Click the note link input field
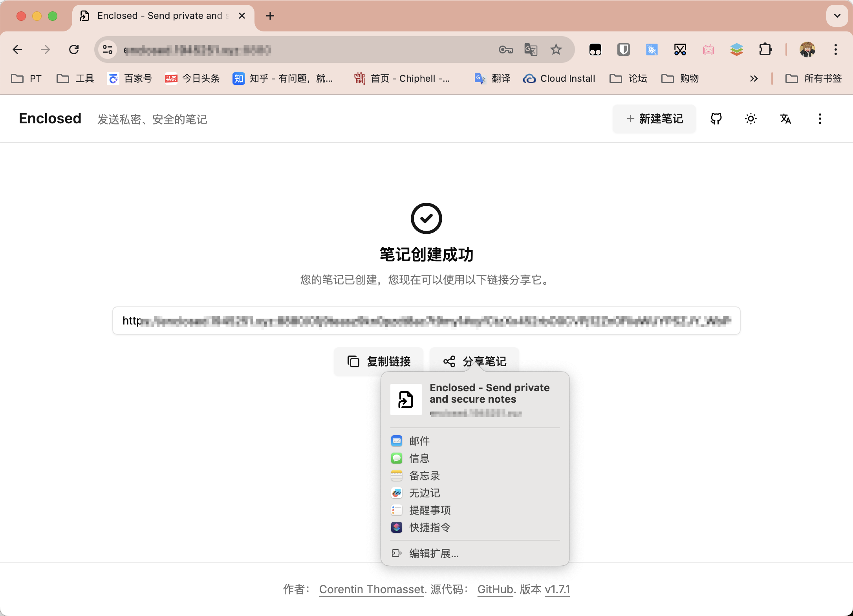The width and height of the screenshot is (853, 616). click(x=426, y=321)
